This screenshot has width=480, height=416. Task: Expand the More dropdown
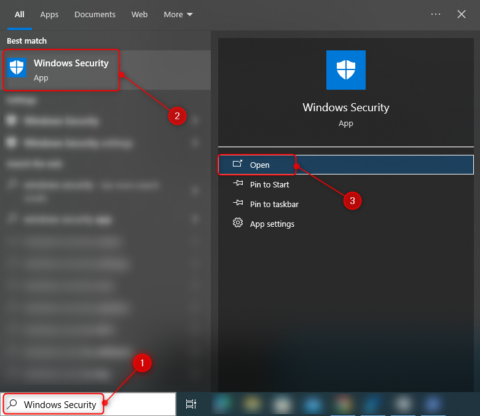pos(178,14)
